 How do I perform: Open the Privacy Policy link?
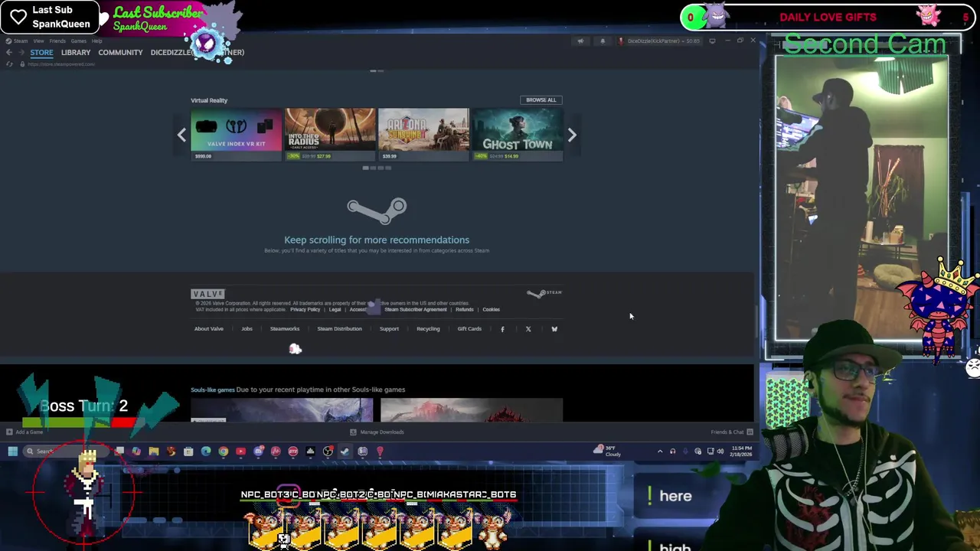[x=305, y=309]
